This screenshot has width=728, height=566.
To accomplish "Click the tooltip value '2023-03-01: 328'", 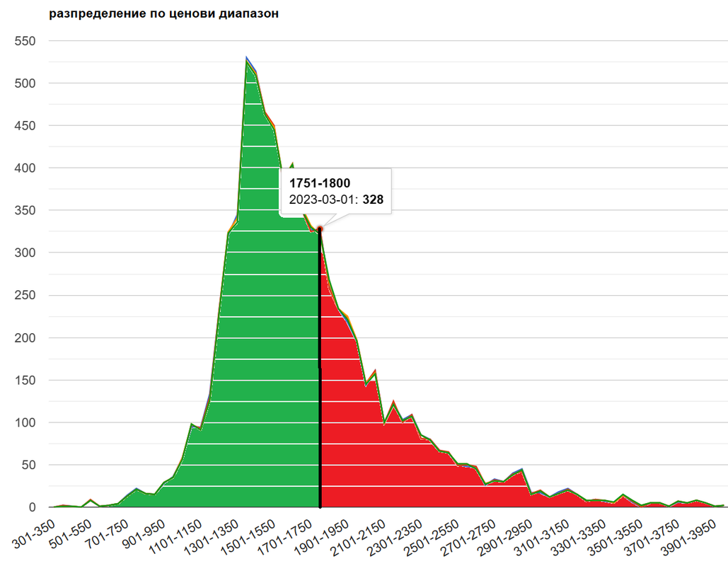I will click(336, 200).
